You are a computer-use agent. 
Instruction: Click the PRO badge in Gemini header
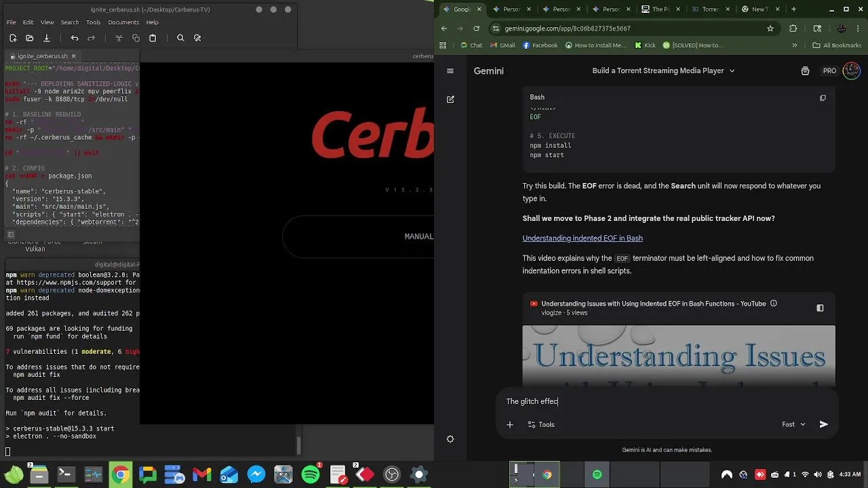click(x=829, y=70)
